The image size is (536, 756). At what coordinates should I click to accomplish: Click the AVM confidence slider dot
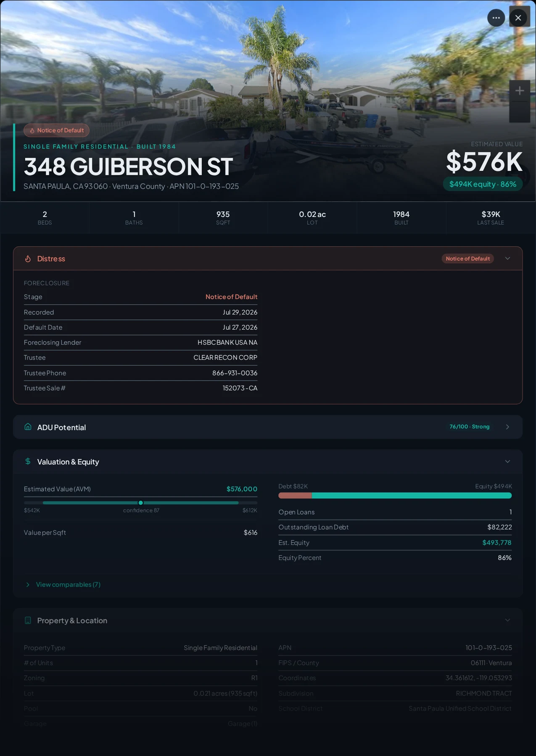pyautogui.click(x=140, y=502)
